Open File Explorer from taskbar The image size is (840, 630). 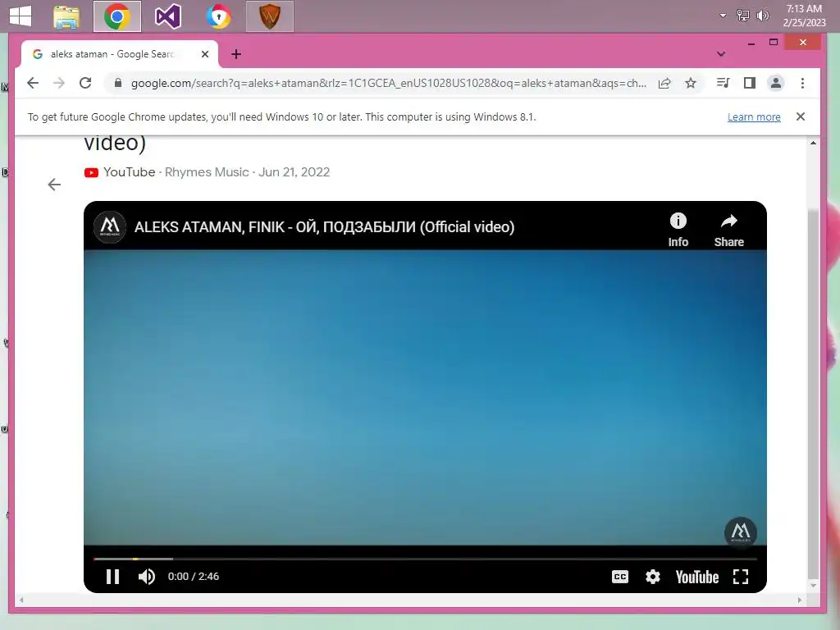[x=66, y=16]
